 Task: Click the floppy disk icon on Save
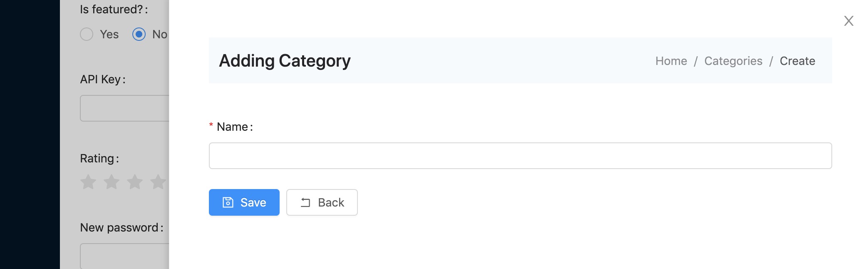click(x=228, y=202)
